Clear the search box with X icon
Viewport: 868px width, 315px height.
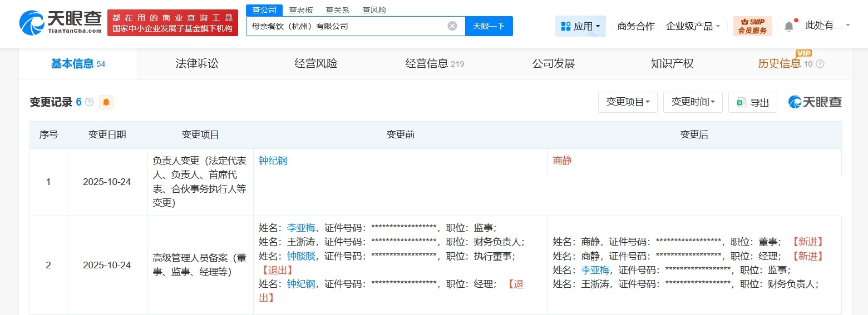pos(452,26)
